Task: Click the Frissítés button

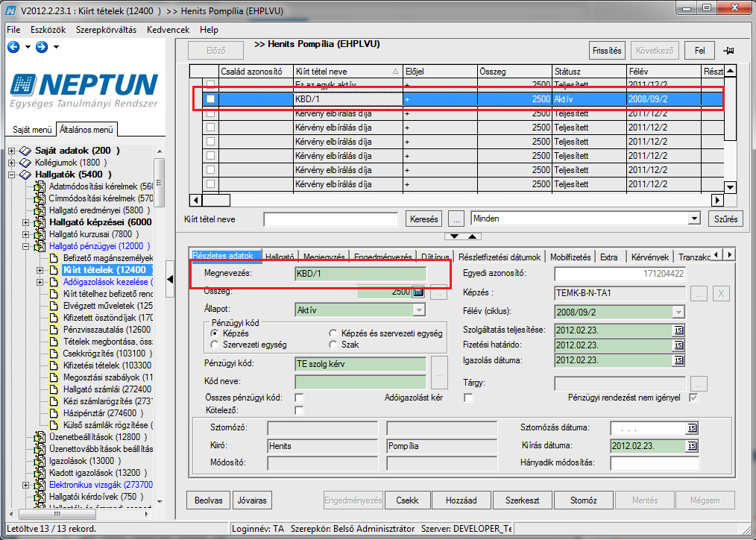Action: pyautogui.click(x=607, y=51)
